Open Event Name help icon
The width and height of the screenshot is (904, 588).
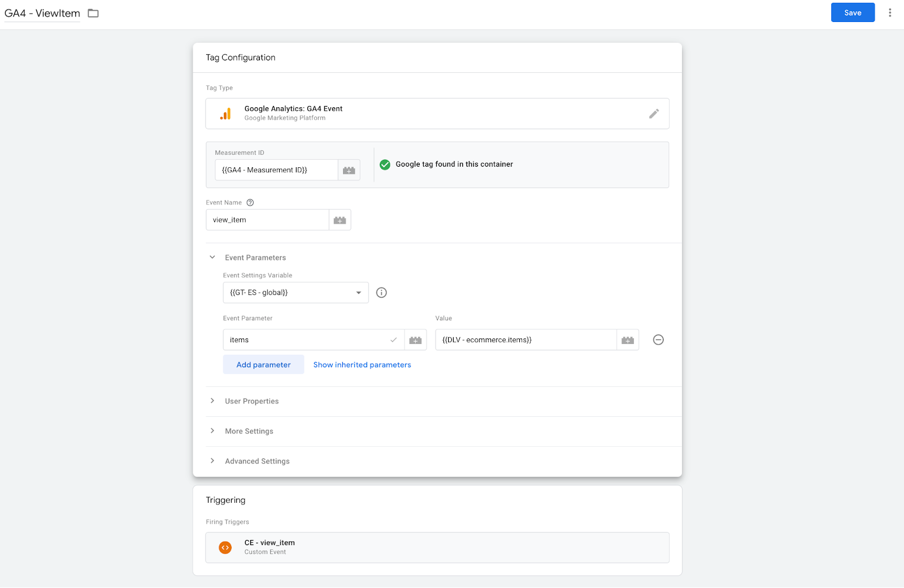click(249, 202)
